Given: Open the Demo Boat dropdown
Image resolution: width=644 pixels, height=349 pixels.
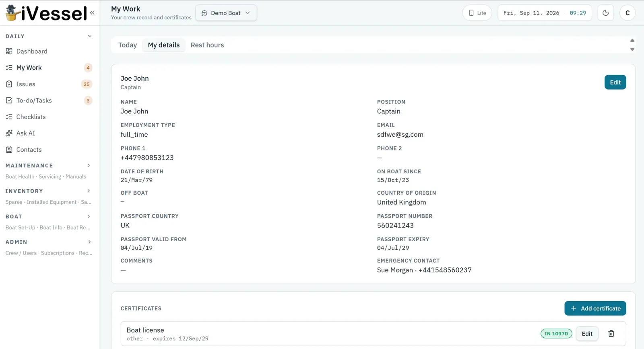Looking at the screenshot, I should click(x=226, y=13).
